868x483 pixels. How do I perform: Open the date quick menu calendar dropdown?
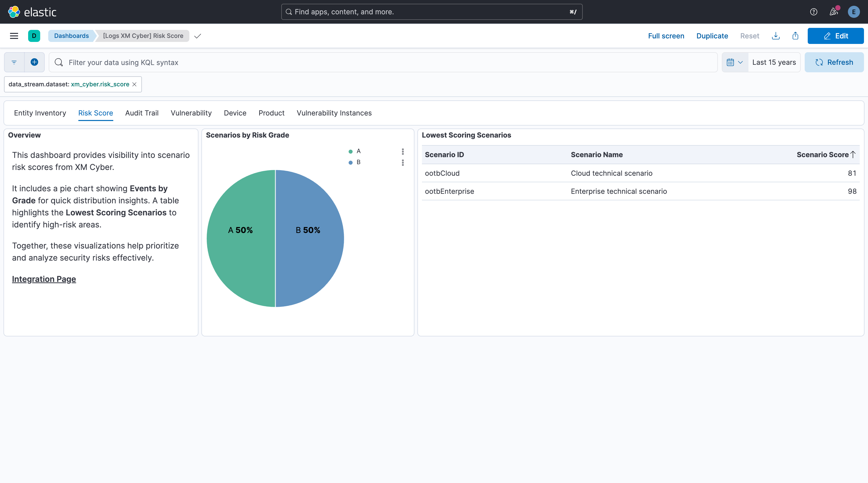735,62
